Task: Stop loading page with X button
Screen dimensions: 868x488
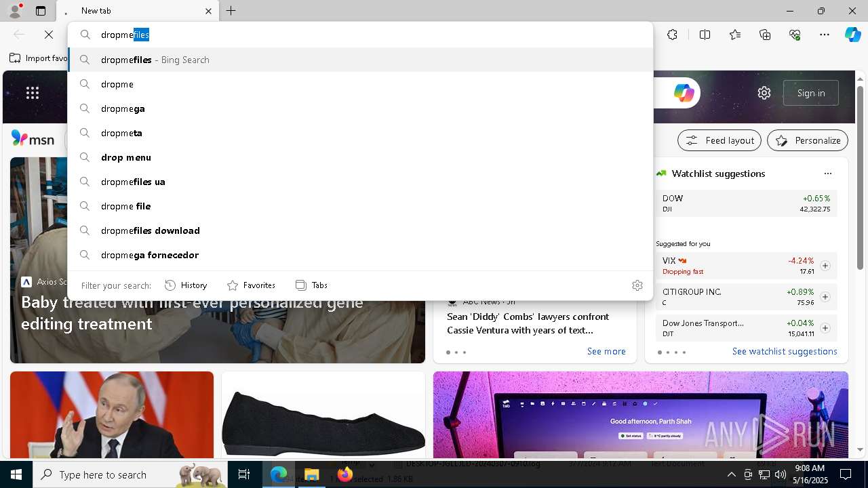Action: pos(49,35)
